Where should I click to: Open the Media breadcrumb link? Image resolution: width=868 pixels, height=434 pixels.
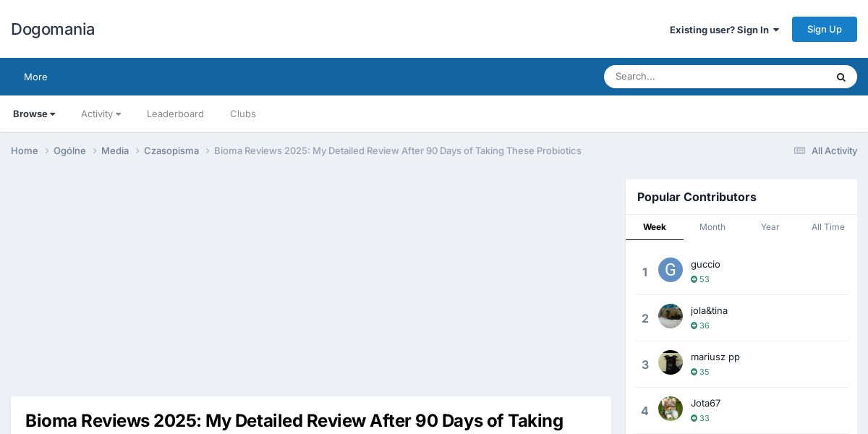click(115, 150)
